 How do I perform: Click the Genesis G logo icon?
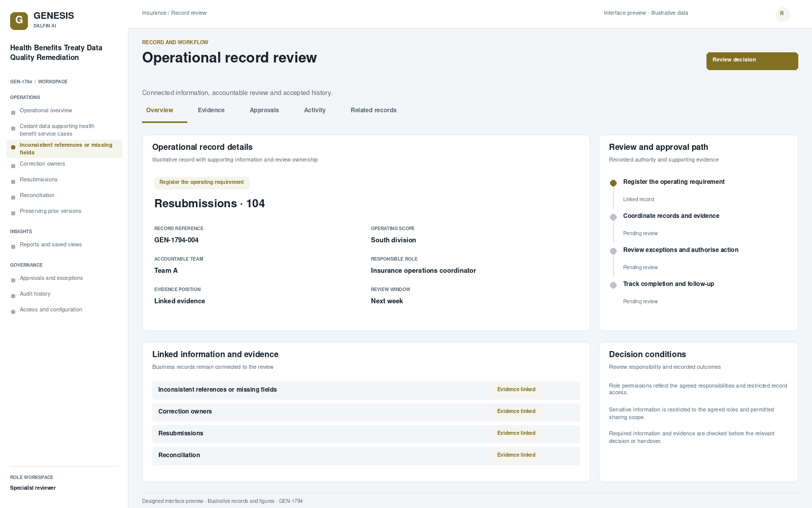(x=19, y=21)
